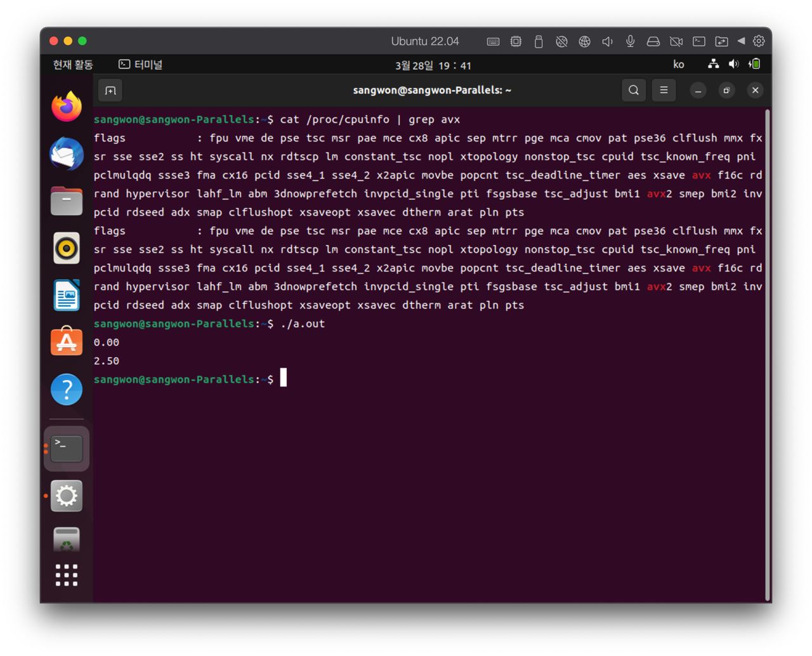Click the terminal scrollbar

point(768,355)
